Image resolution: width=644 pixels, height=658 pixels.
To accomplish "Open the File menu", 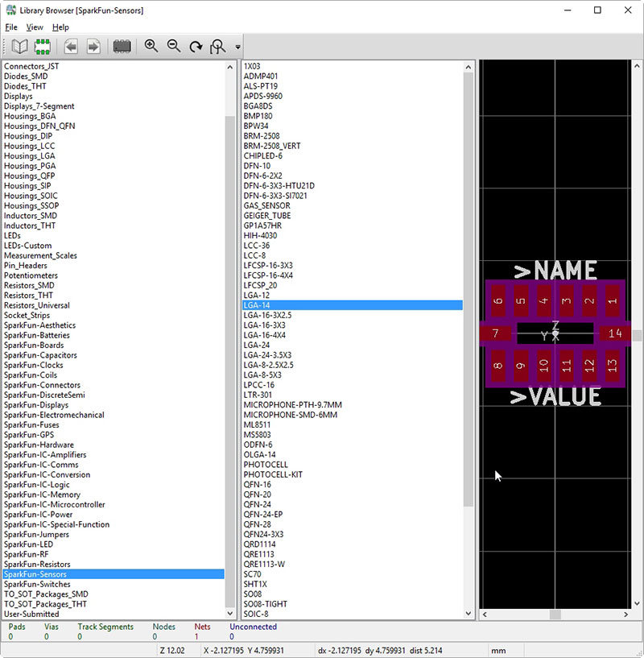I will point(11,27).
